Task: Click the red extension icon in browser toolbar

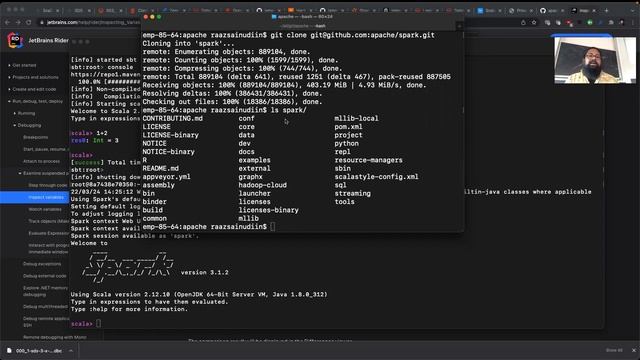Action: [x=569, y=22]
